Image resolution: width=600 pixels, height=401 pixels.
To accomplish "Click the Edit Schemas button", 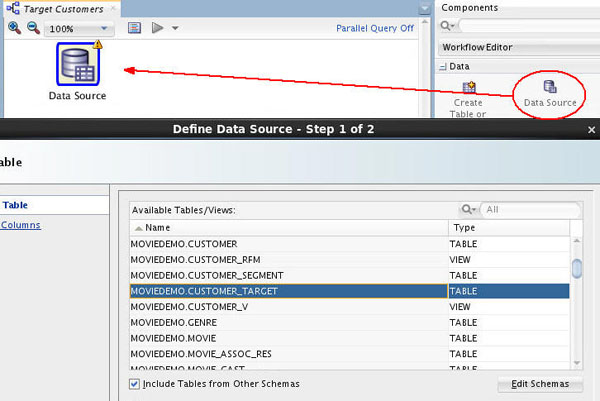I will point(540,384).
